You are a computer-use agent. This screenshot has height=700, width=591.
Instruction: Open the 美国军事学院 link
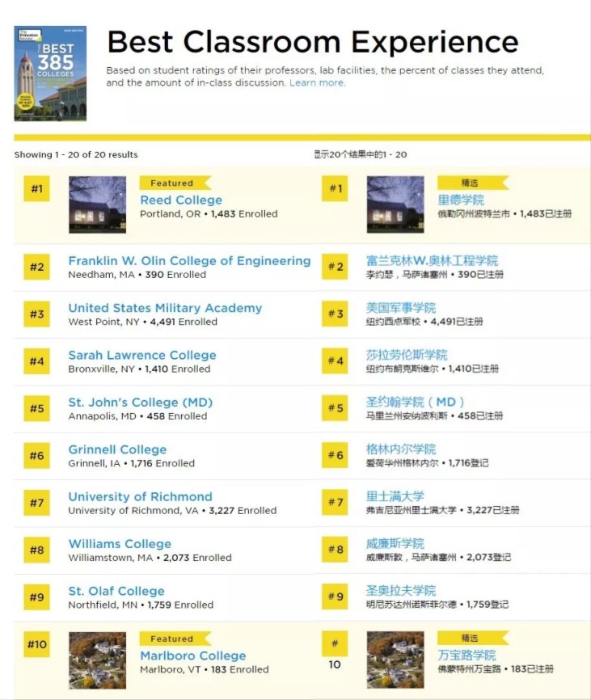click(x=401, y=308)
